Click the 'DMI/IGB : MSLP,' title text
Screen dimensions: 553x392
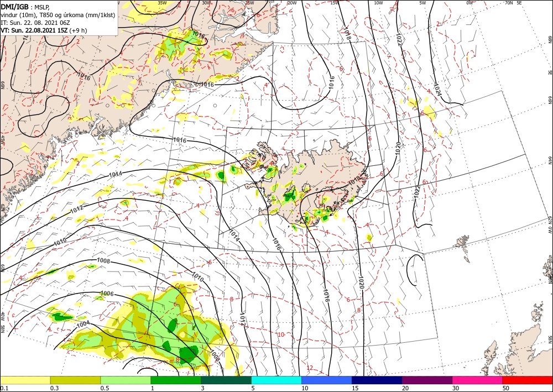point(25,6)
